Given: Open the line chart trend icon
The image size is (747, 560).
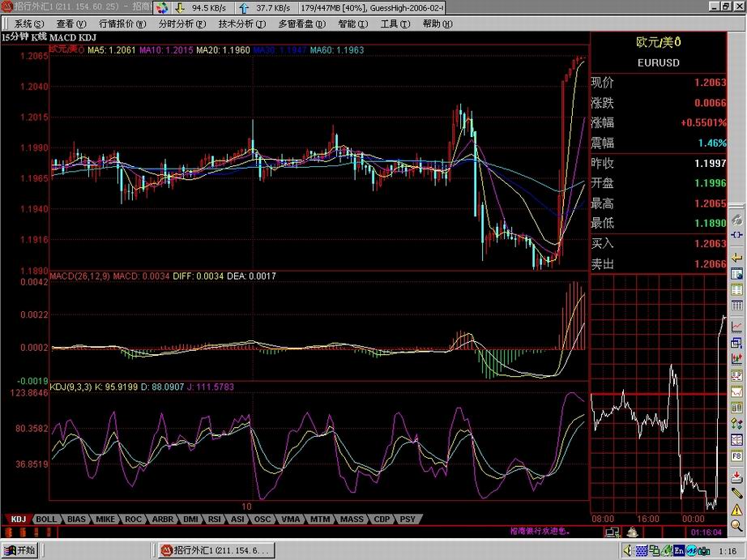Looking at the screenshot, I should (x=737, y=326).
